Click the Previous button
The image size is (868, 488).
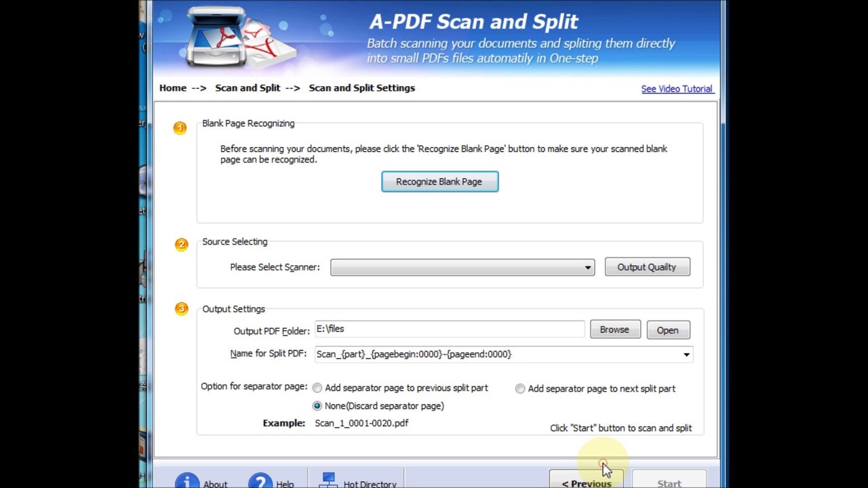(587, 481)
